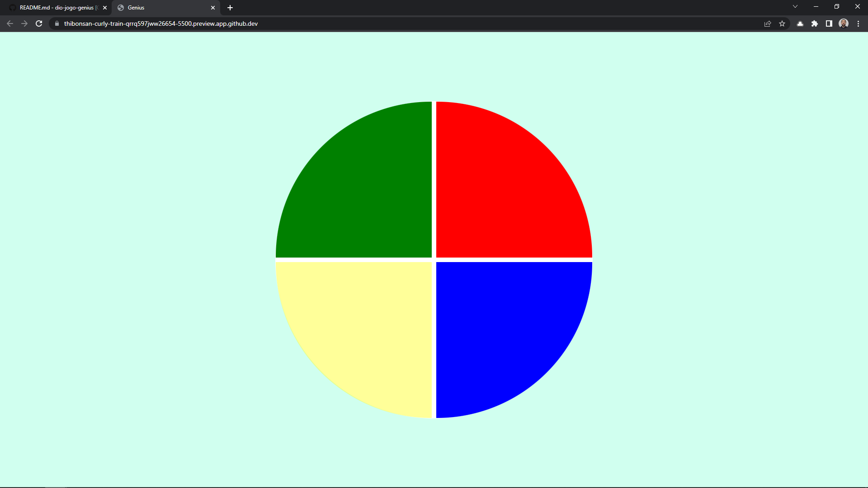The width and height of the screenshot is (868, 488).
Task: Open Chrome's three-dot menu
Action: click(x=858, y=23)
